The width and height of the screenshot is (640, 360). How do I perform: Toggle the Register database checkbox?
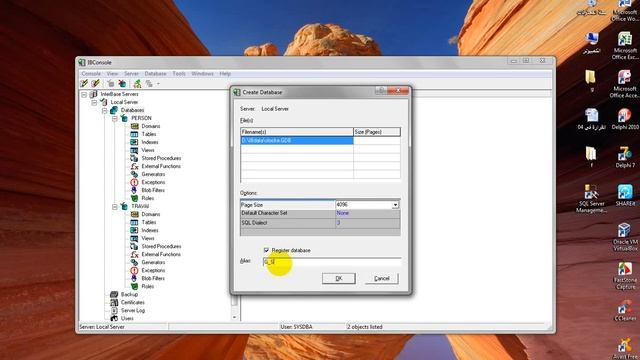pyautogui.click(x=266, y=250)
